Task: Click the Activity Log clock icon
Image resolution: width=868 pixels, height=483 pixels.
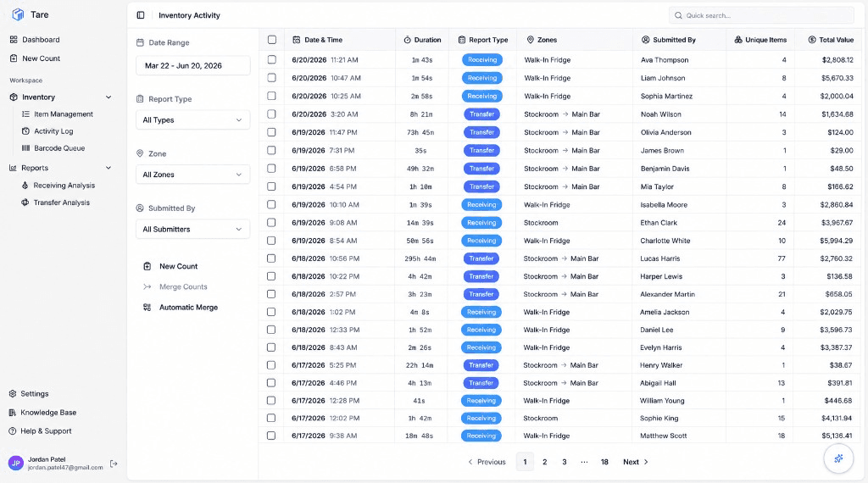Action: (x=25, y=131)
